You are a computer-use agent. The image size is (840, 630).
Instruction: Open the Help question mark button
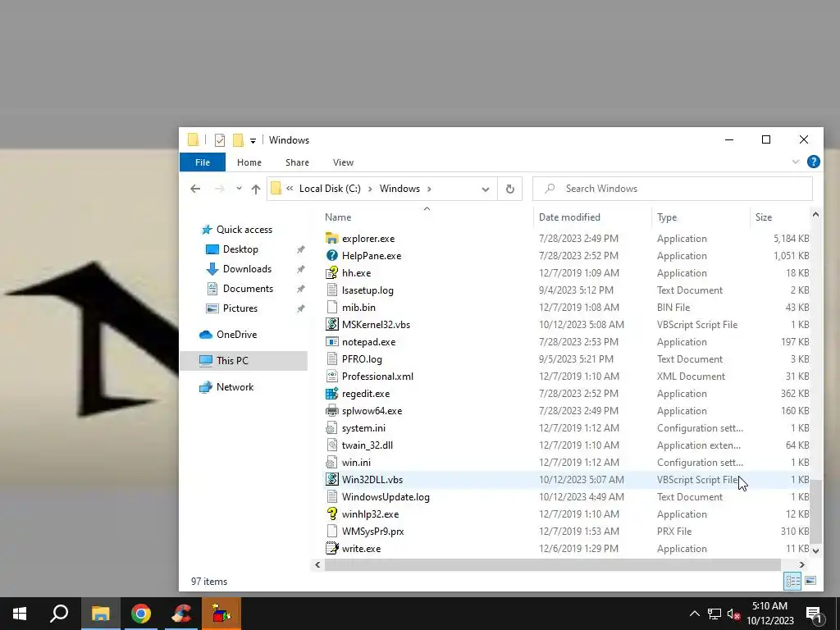tap(813, 162)
